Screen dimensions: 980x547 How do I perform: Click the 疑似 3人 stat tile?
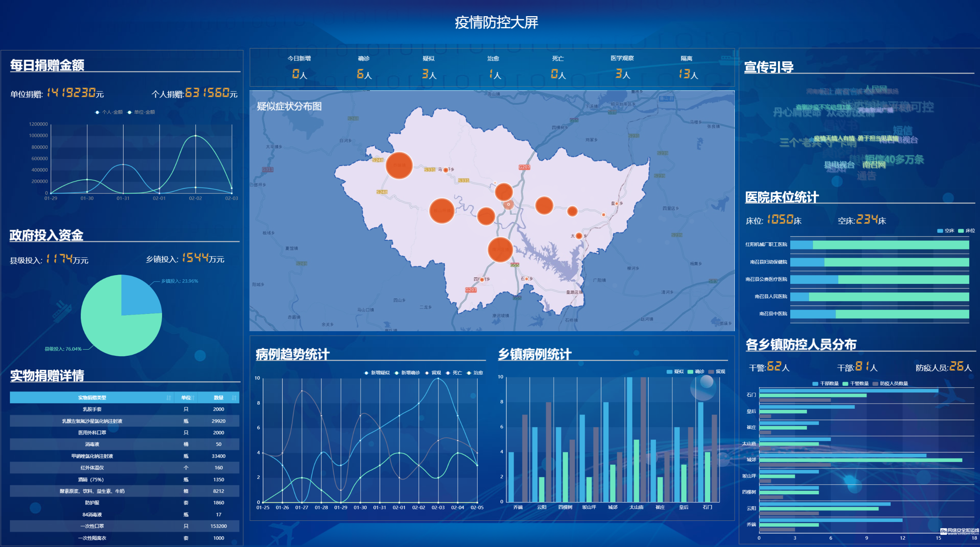coord(428,67)
